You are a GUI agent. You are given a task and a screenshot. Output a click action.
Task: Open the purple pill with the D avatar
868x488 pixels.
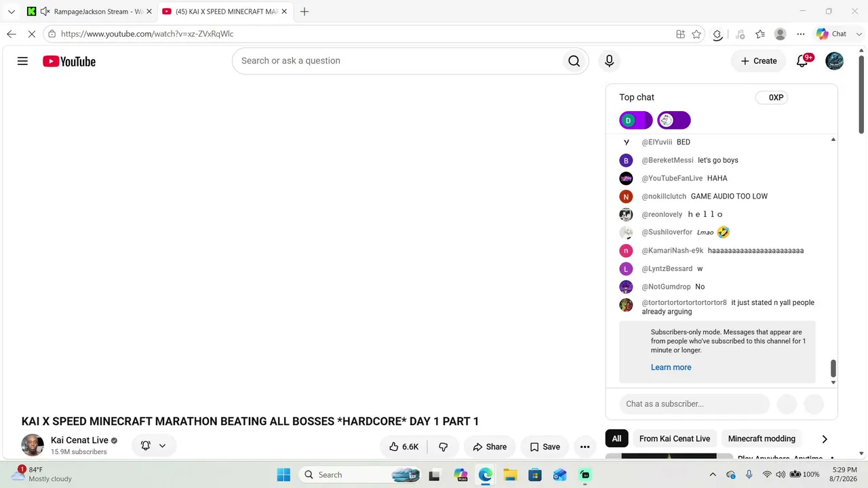635,121
